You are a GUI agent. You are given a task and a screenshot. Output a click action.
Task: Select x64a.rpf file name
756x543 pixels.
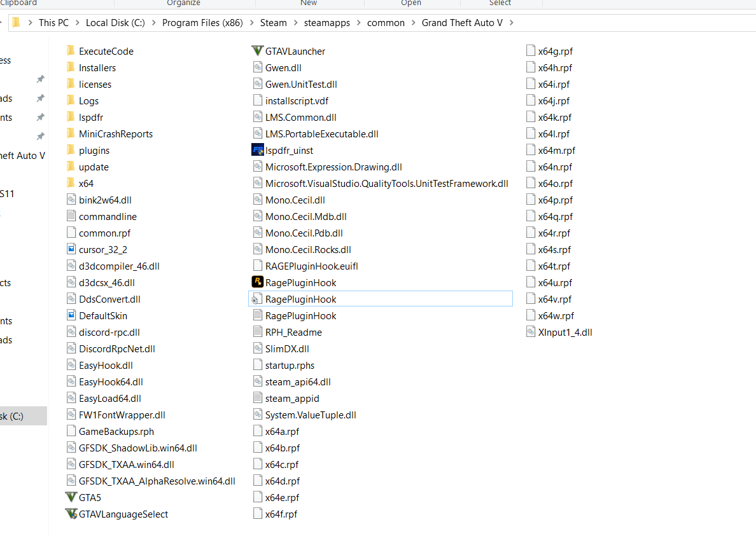coord(282,431)
